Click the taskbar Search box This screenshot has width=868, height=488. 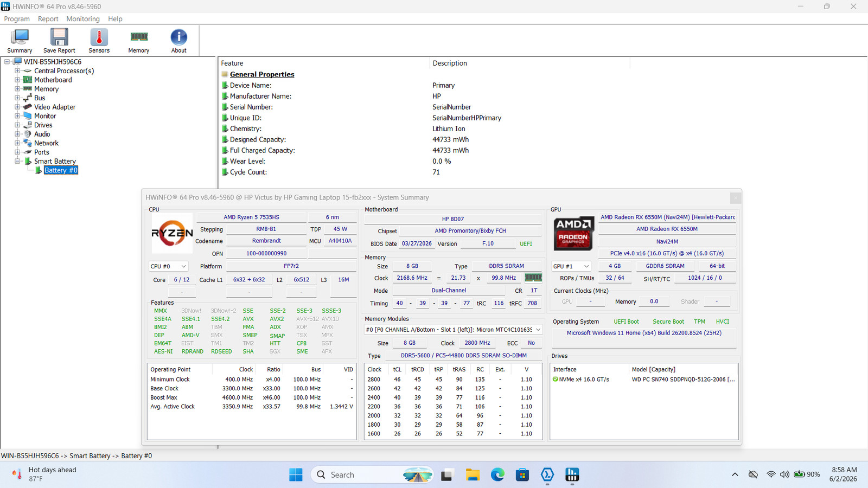tap(373, 475)
